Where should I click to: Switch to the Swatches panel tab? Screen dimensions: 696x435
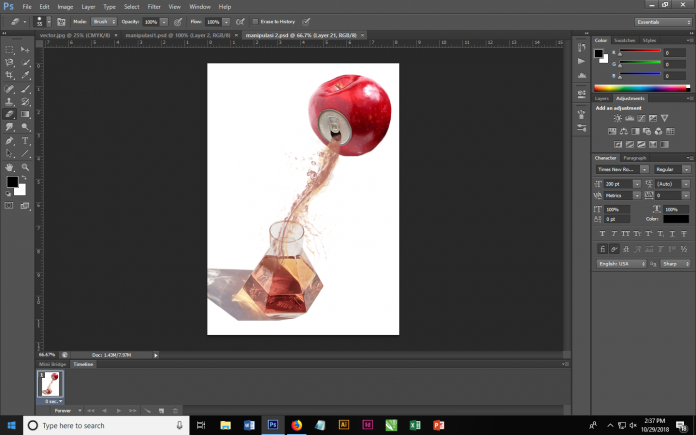point(626,40)
